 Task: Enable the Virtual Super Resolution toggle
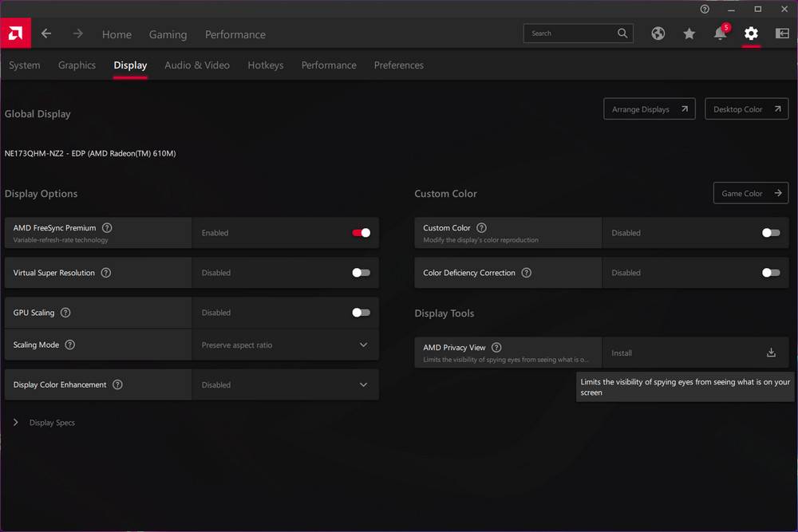coord(361,273)
